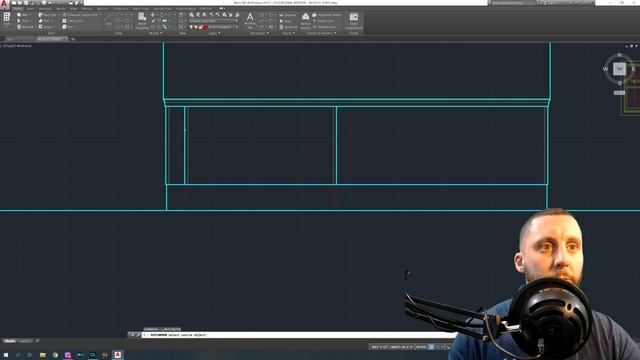Select the Move tool in Modify panel

(x=153, y=15)
